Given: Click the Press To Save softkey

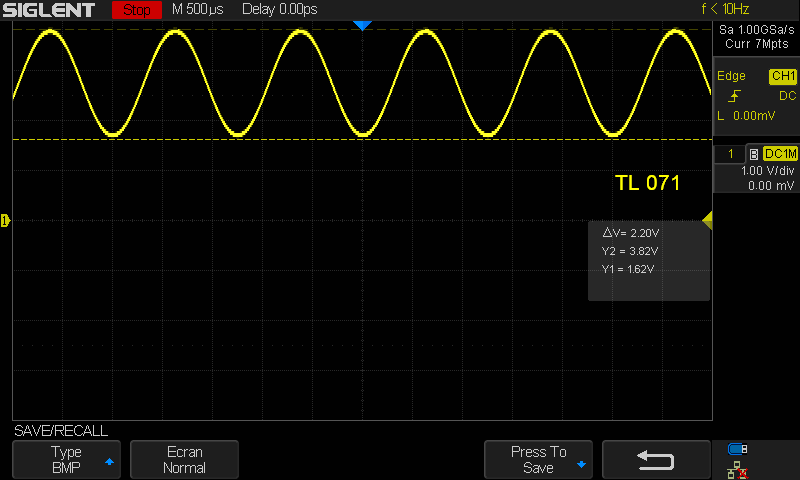Looking at the screenshot, I should click(x=538, y=460).
